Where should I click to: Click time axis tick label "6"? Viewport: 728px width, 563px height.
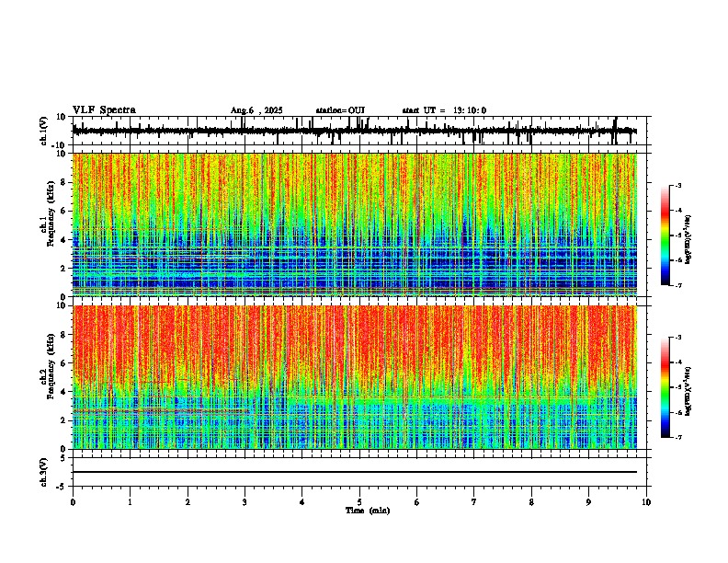[417, 502]
